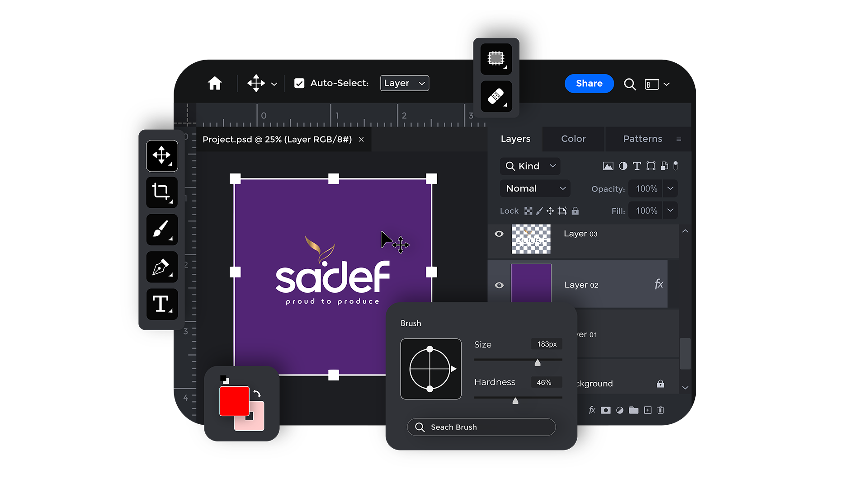This screenshot has height=488, width=868.
Task: Open the Auto-Select Layer dropdown
Action: (404, 83)
